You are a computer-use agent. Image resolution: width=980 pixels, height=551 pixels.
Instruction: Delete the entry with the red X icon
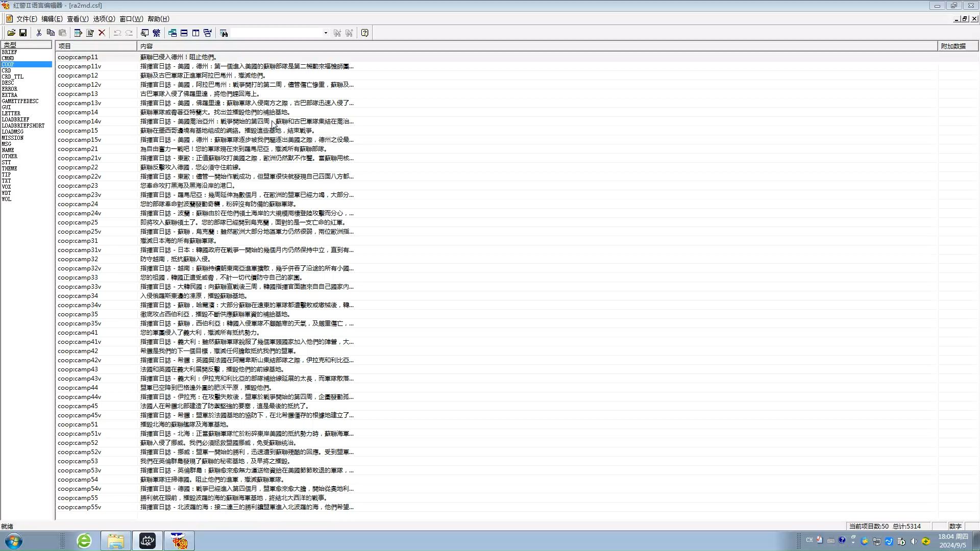pos(102,33)
